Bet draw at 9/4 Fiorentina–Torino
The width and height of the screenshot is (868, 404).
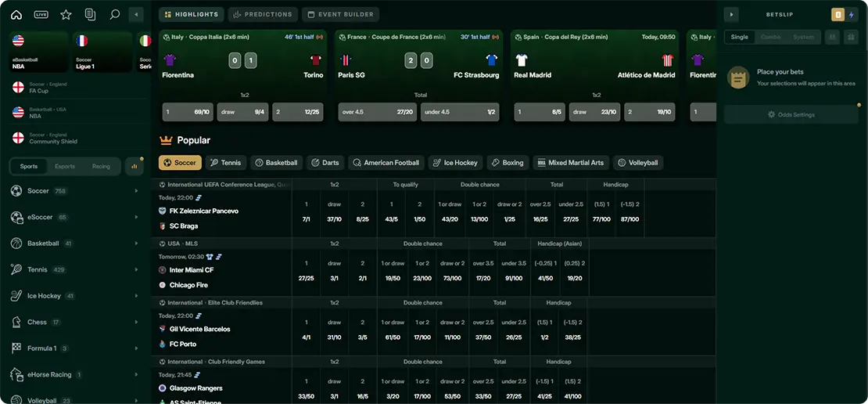click(x=242, y=112)
